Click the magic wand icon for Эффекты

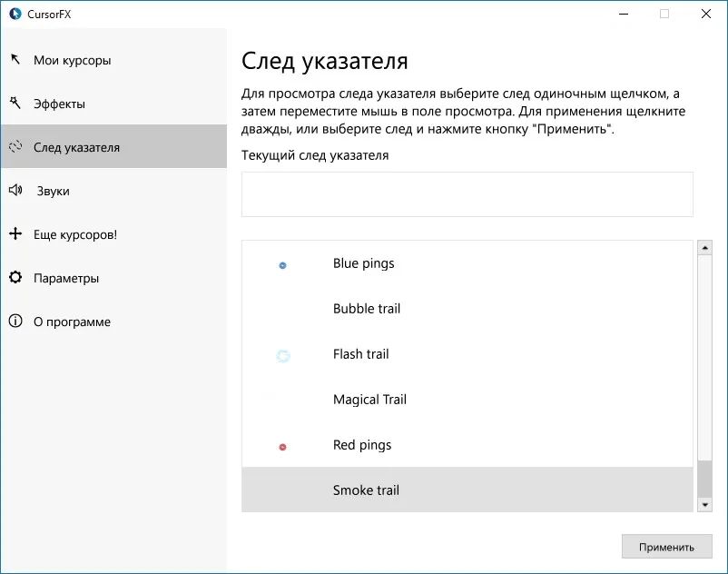(x=15, y=103)
